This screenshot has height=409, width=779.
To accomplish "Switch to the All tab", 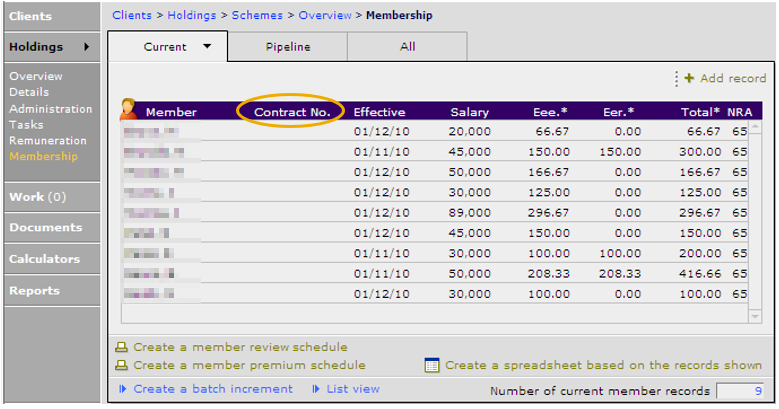I will click(x=407, y=47).
